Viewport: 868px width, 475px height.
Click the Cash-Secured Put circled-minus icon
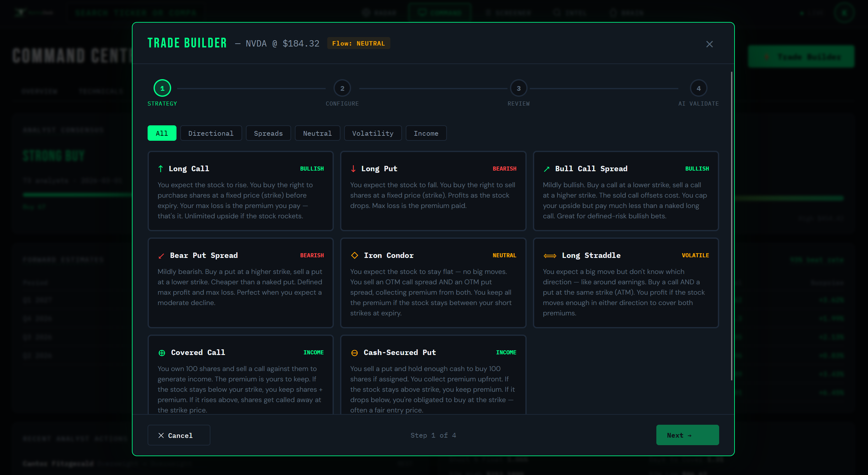coord(355,352)
